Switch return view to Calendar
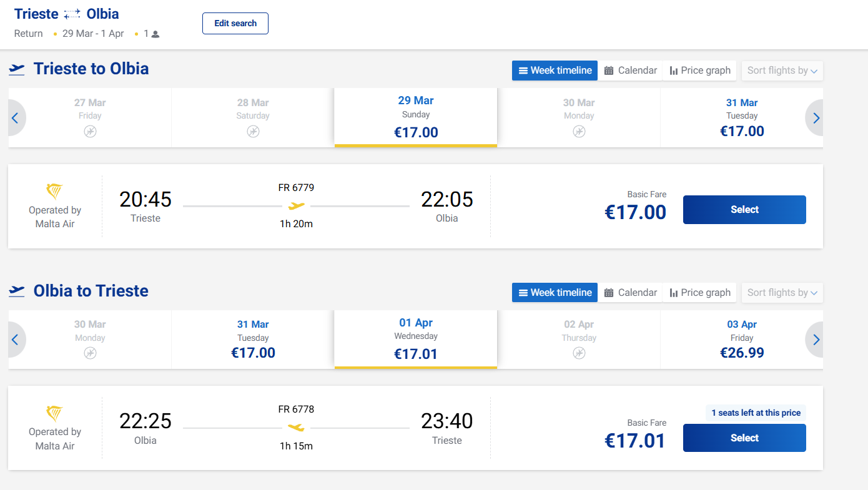868x490 pixels. [x=630, y=293]
